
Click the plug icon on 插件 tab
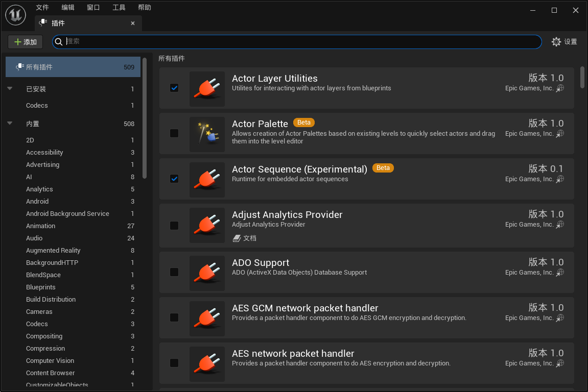coord(43,23)
